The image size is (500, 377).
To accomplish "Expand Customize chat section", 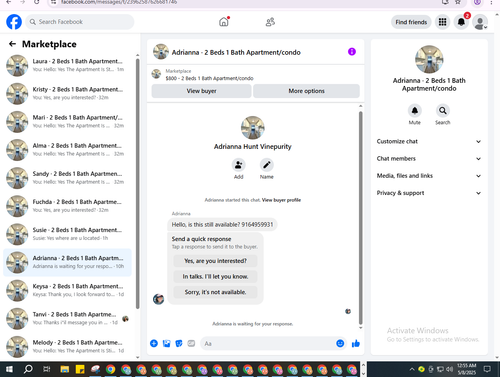I will click(x=429, y=141).
